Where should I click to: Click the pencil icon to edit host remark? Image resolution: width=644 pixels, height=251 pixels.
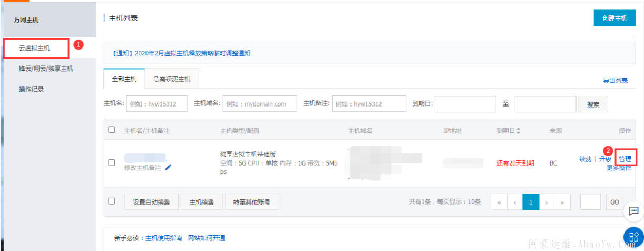[x=168, y=167]
